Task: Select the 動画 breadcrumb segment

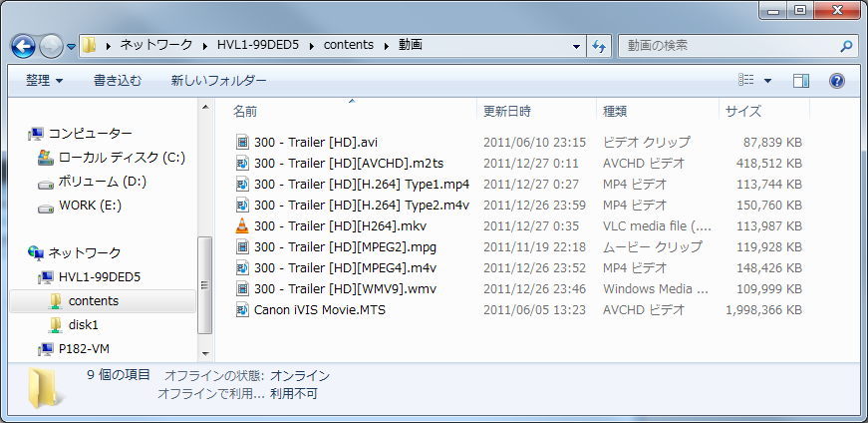Action: pos(411,45)
